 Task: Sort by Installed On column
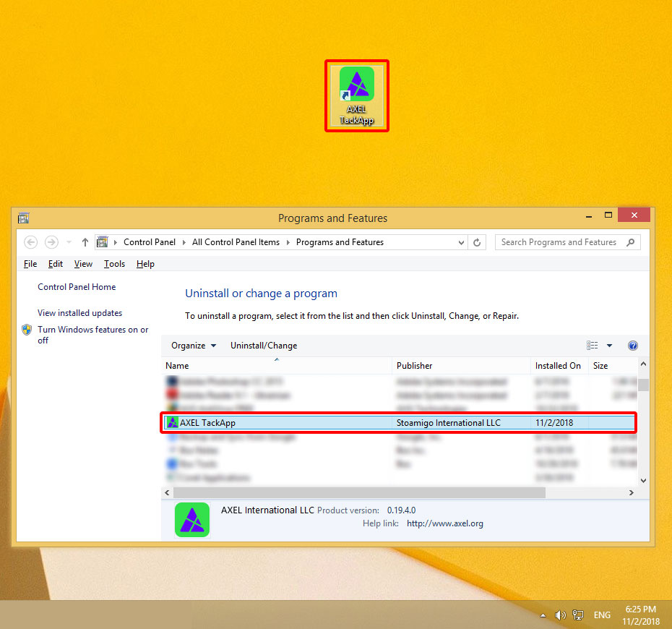559,366
